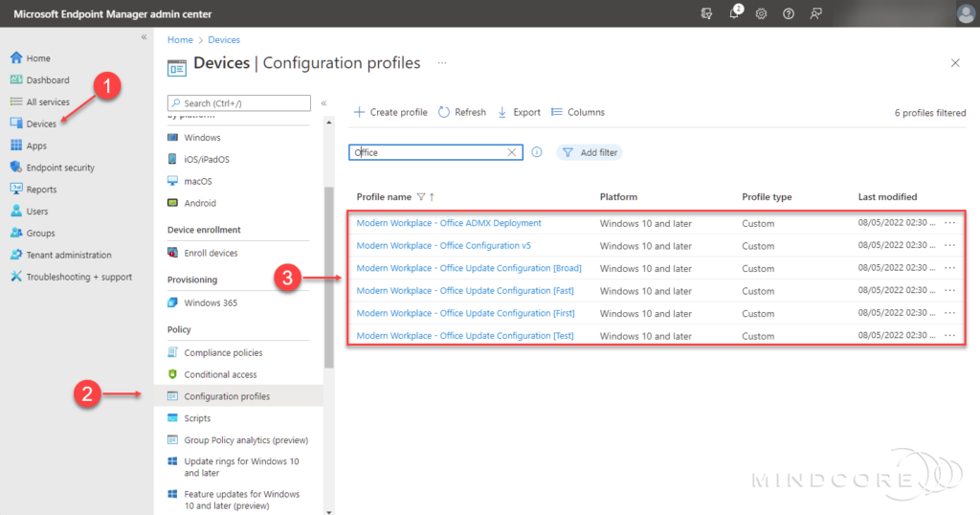Open Profile name column filter funnel icon
This screenshot has width=980, height=515.
[421, 197]
